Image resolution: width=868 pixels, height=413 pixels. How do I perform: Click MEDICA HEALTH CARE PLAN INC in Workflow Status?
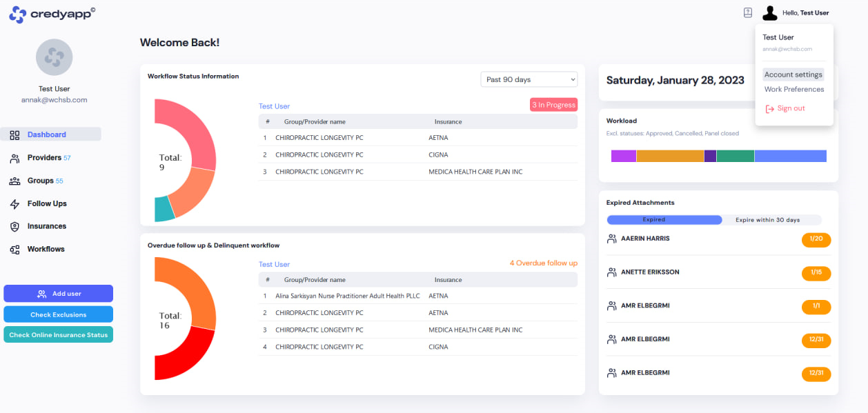[475, 172]
